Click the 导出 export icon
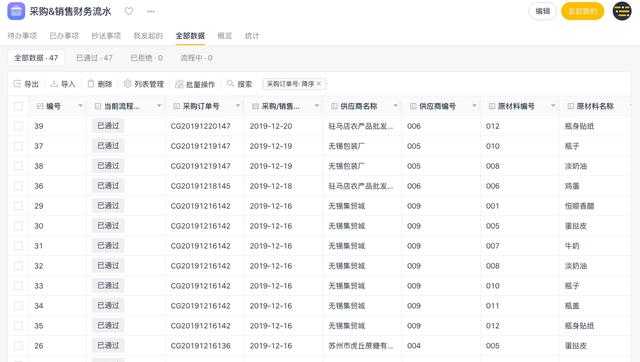This screenshot has width=640, height=362. tap(17, 84)
